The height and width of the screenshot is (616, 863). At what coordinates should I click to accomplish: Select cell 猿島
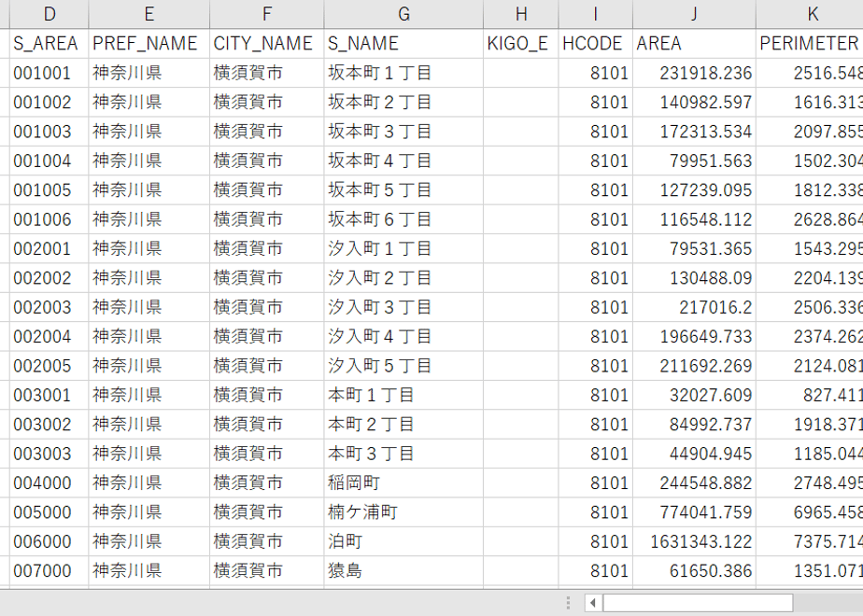403,571
